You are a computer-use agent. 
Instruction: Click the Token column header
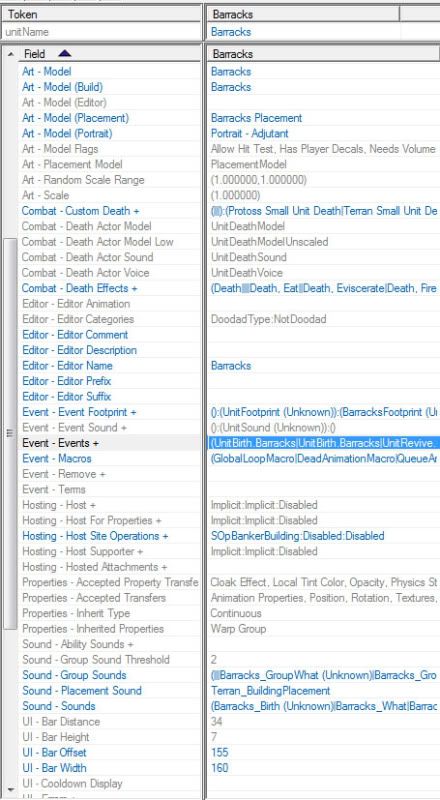pyautogui.click(x=102, y=14)
